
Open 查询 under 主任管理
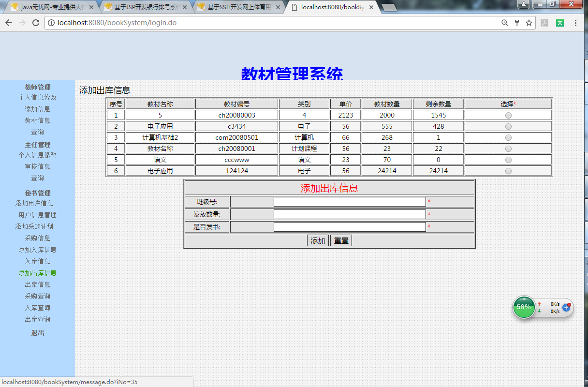click(37, 178)
